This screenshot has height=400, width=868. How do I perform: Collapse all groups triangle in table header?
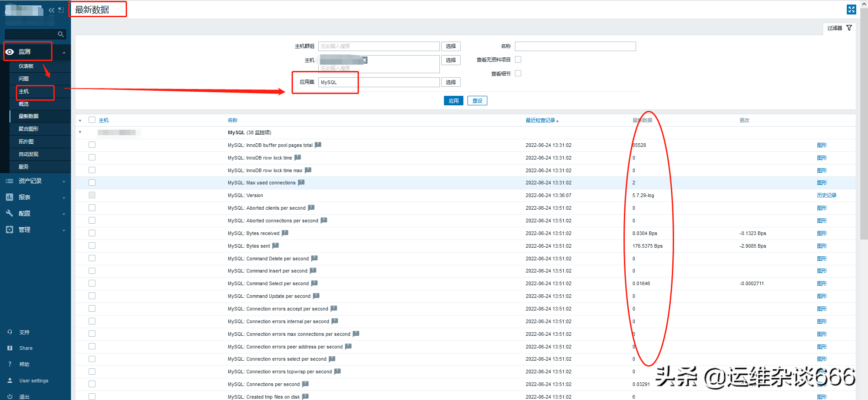[80, 121]
